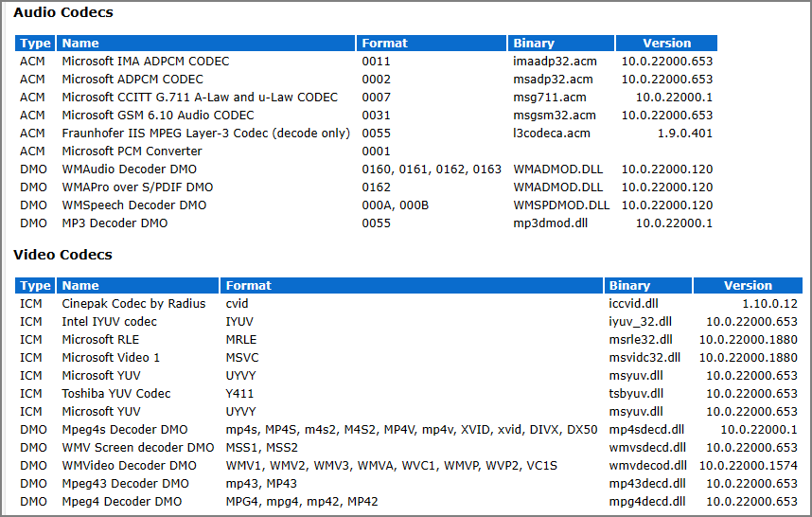Click the Toshiba YUV Codec name
The width and height of the screenshot is (812, 517).
click(116, 393)
